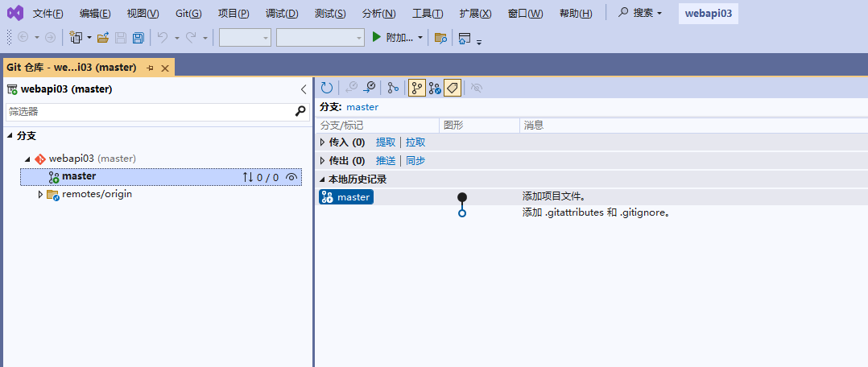Open the 调试(D) menu
This screenshot has height=367, width=868.
tap(282, 14)
